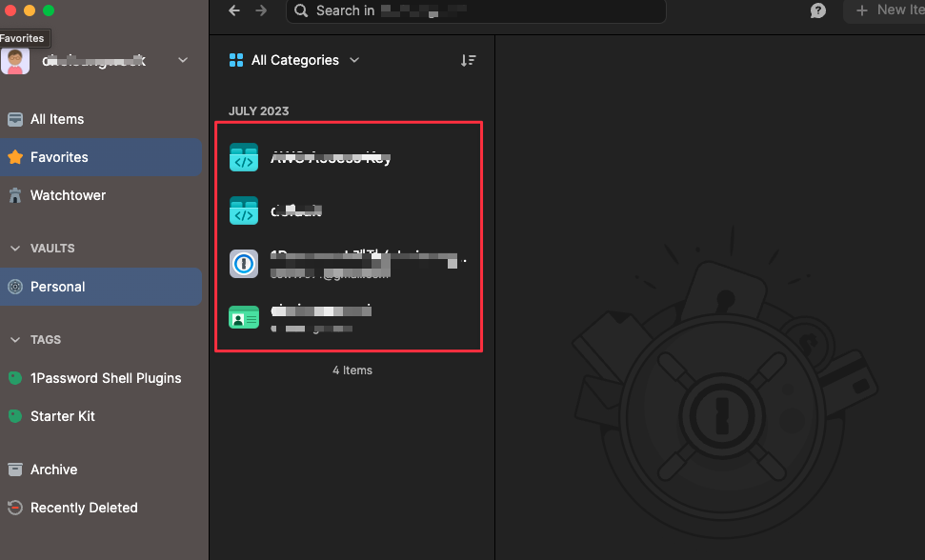Open the All Categories dropdown
Viewport: 925px width, 560px height.
294,60
